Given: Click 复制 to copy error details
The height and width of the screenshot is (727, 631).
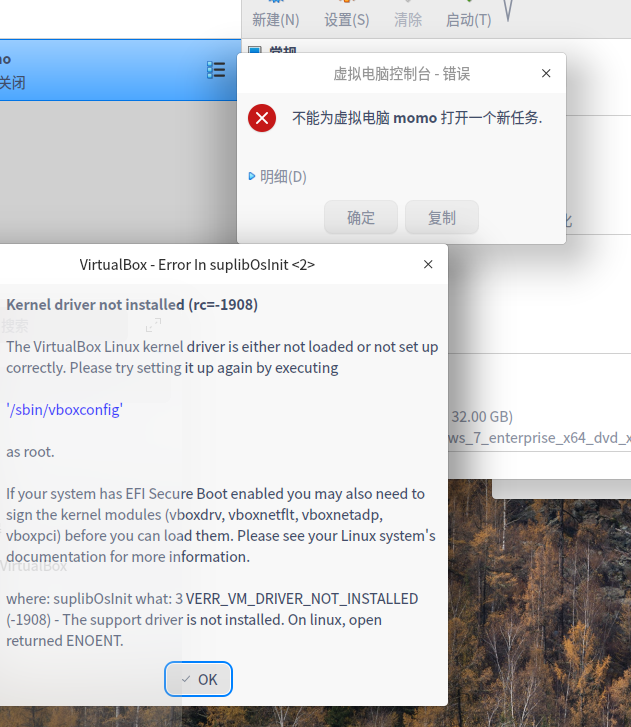Looking at the screenshot, I should 442,217.
